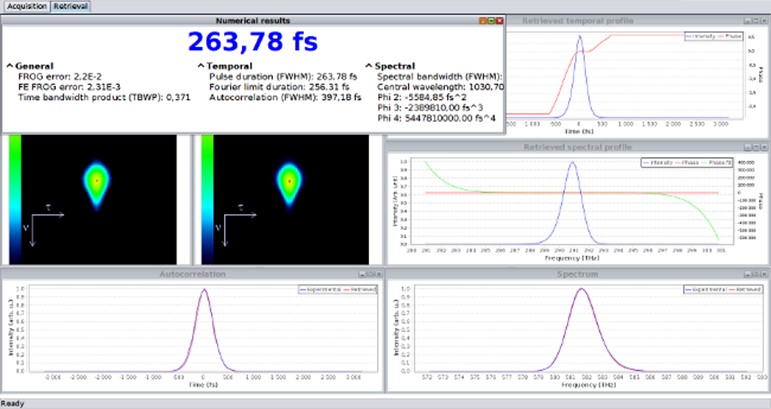Close the Numerical results window
771x409 pixels.
click(x=498, y=20)
